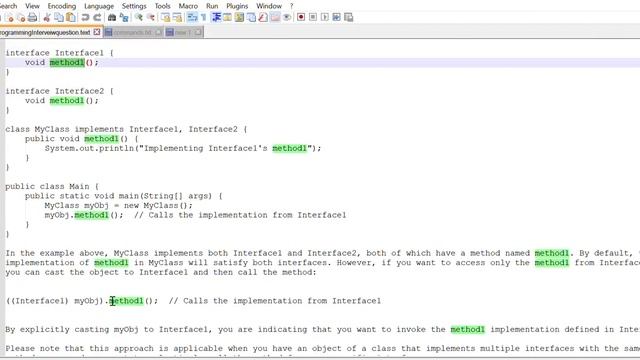Stop macro recording icon

tap(313, 17)
